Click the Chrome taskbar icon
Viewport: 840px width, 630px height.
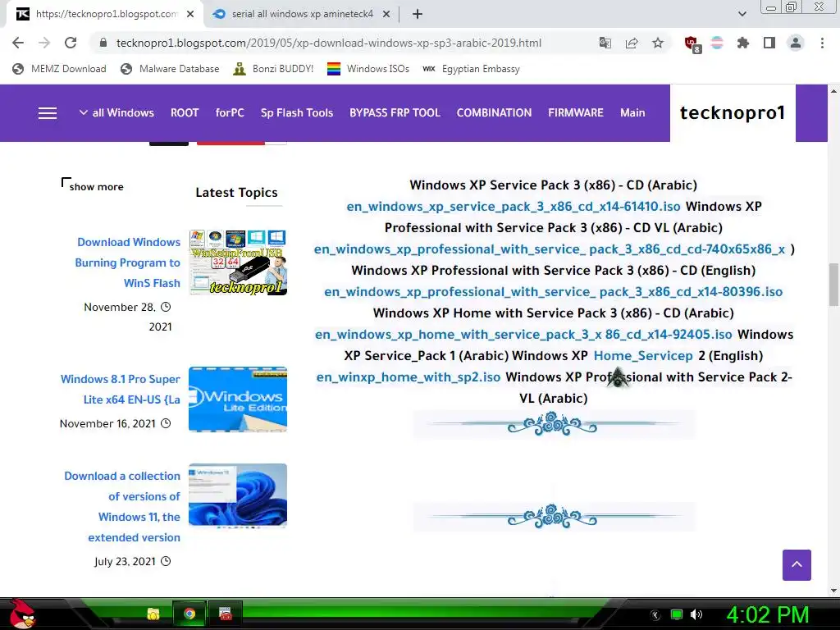(189, 614)
